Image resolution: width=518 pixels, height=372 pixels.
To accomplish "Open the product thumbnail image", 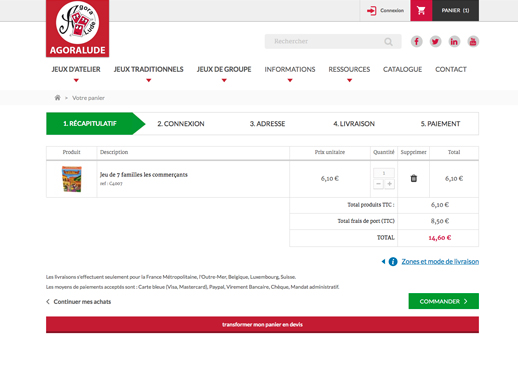I will pos(72,179).
